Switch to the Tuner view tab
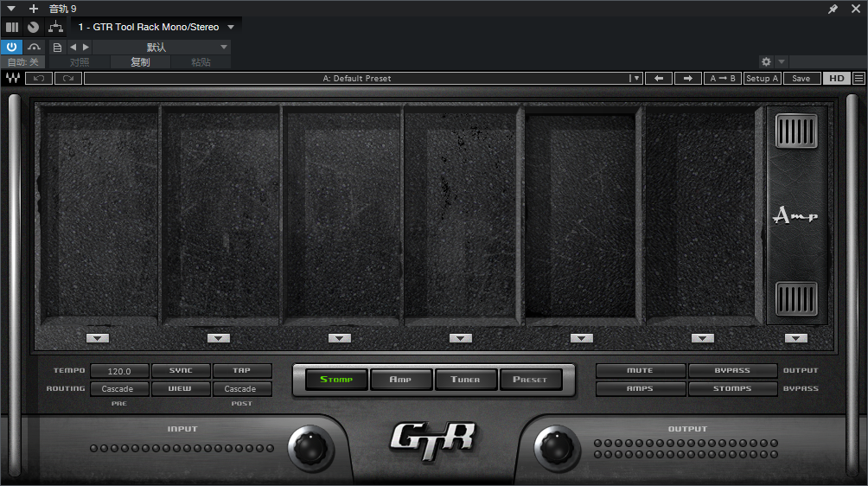The width and height of the screenshot is (868, 486). coord(465,380)
